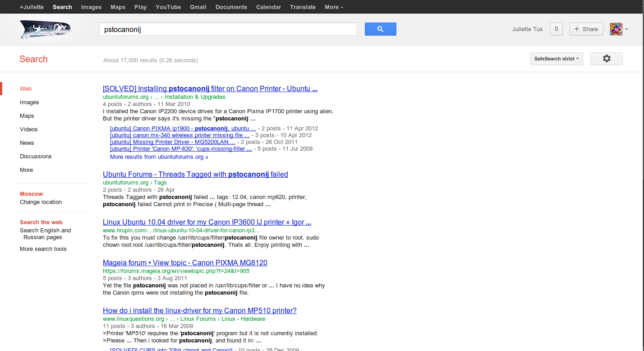Open Documents from the top bar

pyautogui.click(x=231, y=7)
